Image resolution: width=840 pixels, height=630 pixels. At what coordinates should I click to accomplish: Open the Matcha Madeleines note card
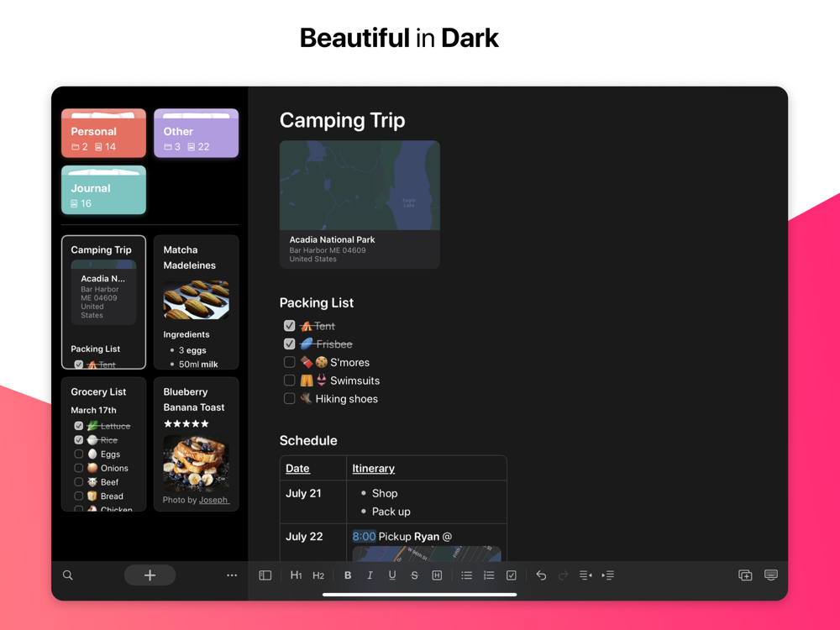pyautogui.click(x=196, y=302)
